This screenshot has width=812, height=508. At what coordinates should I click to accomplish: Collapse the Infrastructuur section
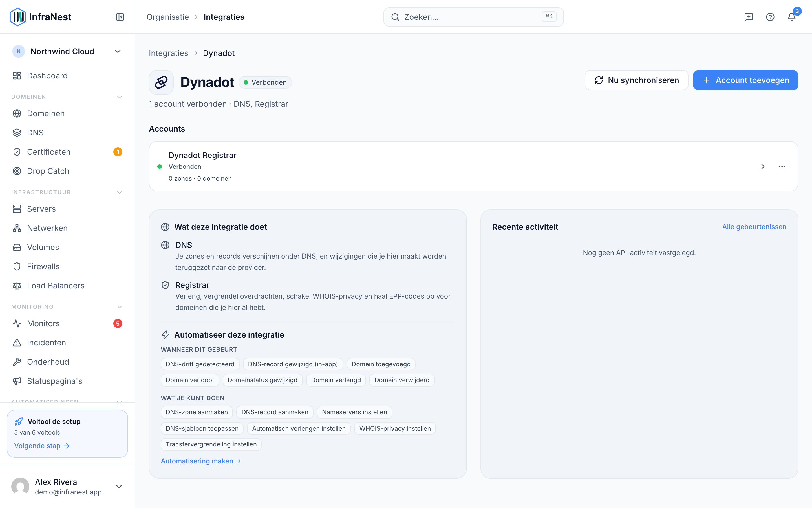[120, 192]
